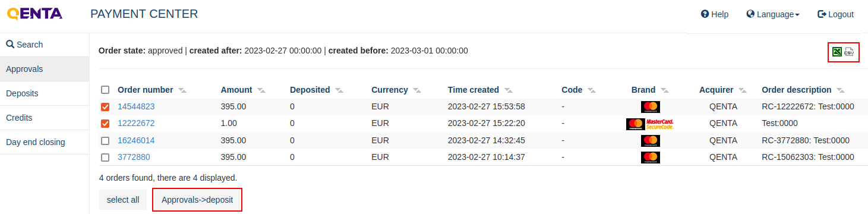Tick the checkbox for order 16246014

(x=105, y=141)
